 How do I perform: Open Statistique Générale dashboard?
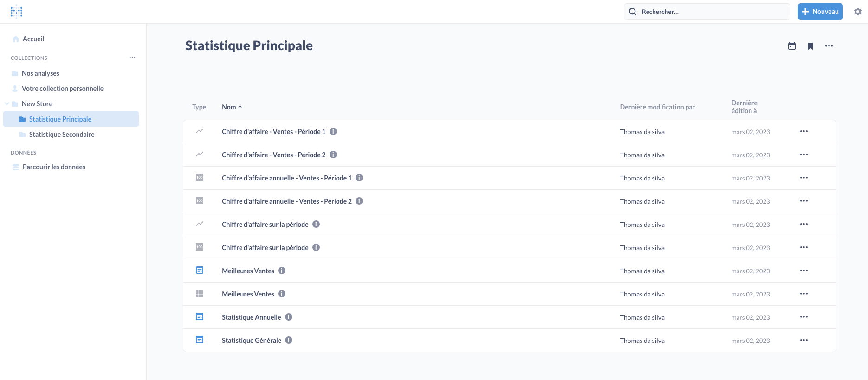[x=252, y=341]
